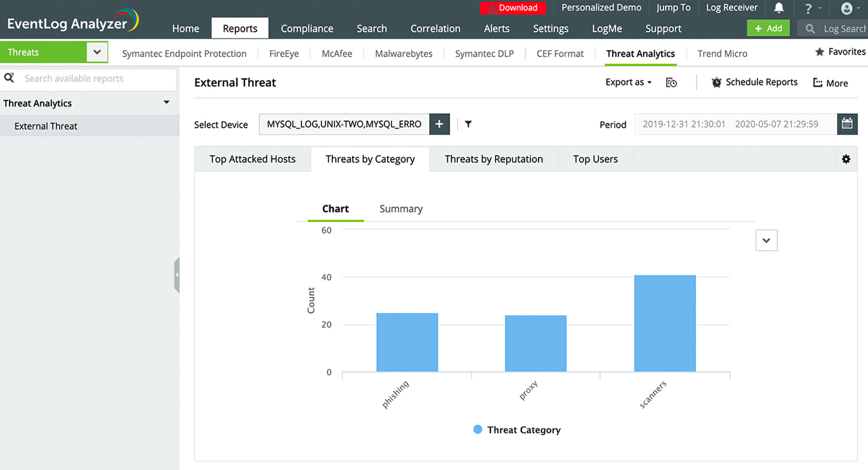Click the export history clock icon
This screenshot has width=868, height=470.
coord(671,82)
